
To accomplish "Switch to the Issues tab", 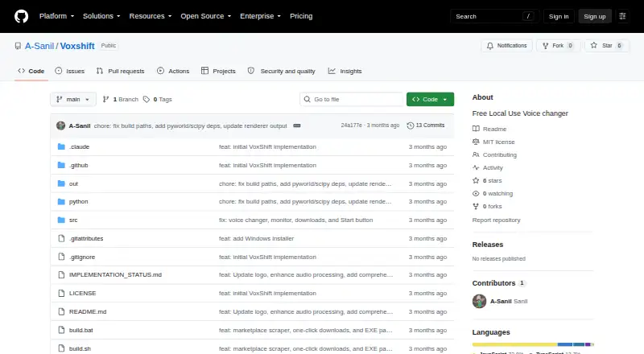I will (70, 71).
